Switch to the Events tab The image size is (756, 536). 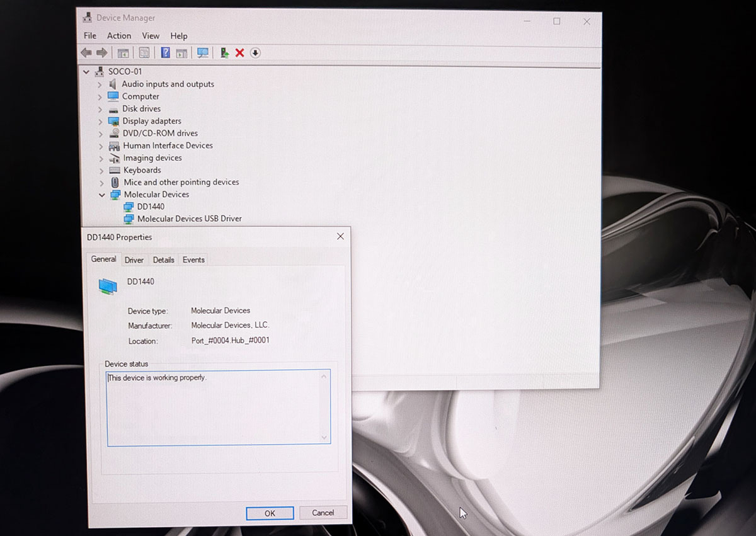point(193,260)
